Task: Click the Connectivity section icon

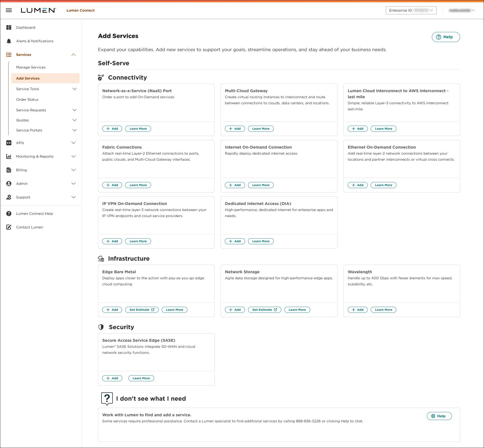Action: click(x=101, y=78)
